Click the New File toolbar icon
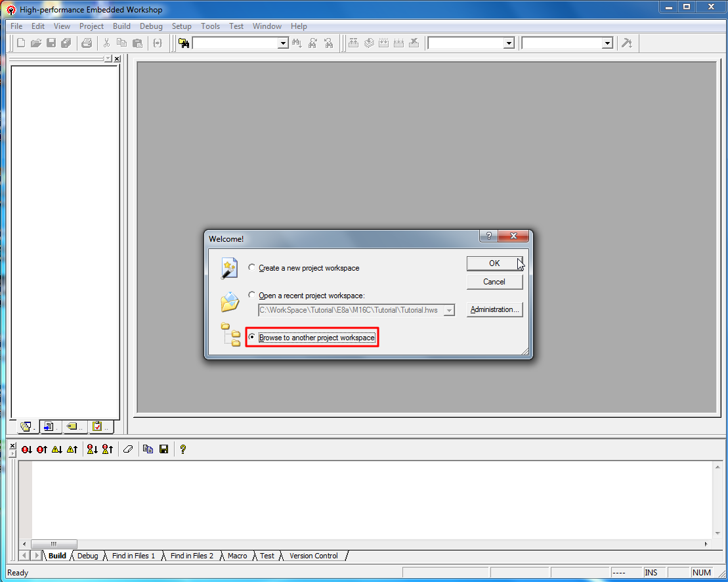Viewport: 728px width, 582px height. 21,43
